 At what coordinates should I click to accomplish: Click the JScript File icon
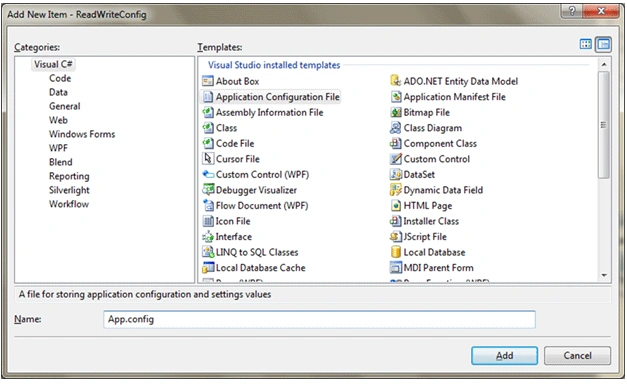tap(395, 237)
